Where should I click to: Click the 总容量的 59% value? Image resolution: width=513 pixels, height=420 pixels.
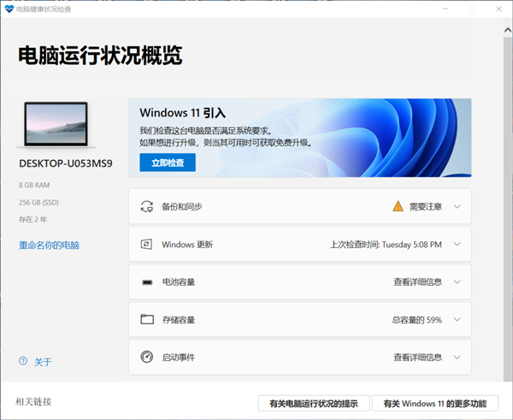pyautogui.click(x=417, y=320)
